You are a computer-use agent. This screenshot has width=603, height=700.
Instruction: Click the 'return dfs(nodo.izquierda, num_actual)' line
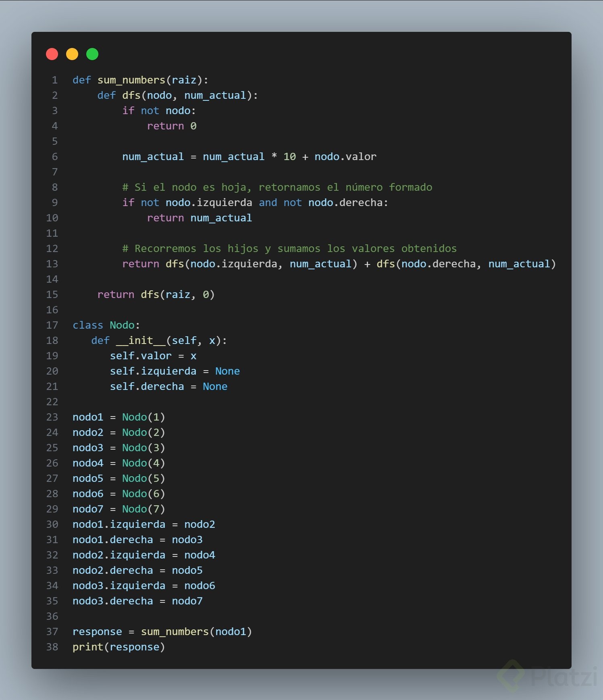[339, 264]
